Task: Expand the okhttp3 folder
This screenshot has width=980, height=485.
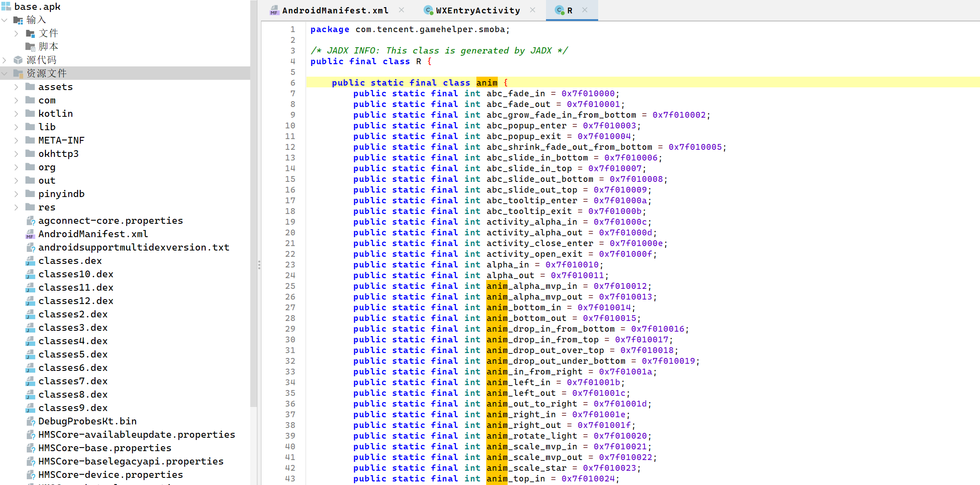Action: point(17,154)
